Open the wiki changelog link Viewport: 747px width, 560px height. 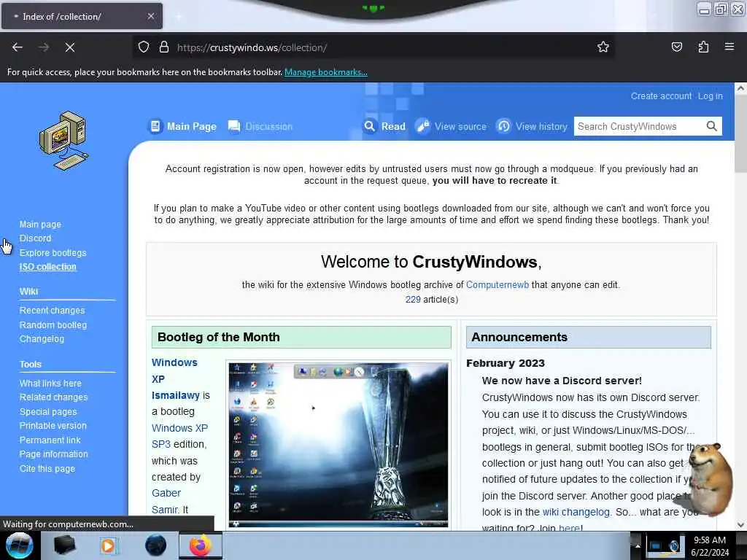click(576, 512)
